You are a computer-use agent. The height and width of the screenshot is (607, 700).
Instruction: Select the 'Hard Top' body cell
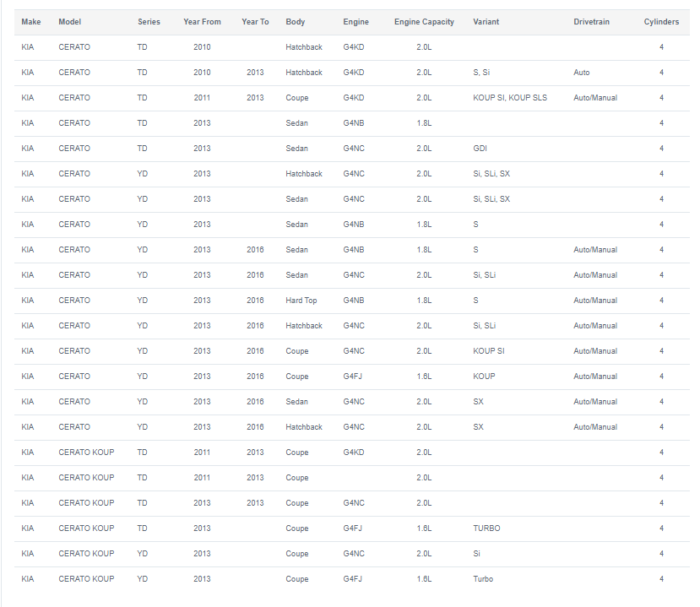coord(301,300)
